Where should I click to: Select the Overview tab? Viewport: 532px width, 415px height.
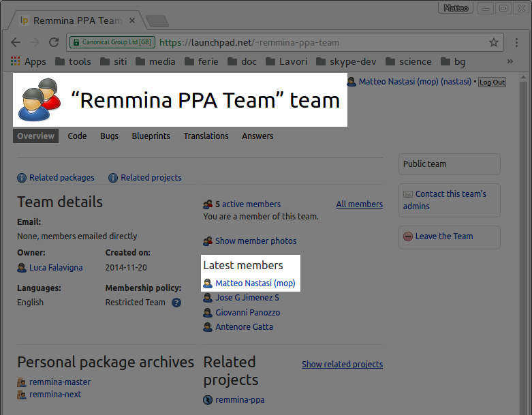pos(35,136)
